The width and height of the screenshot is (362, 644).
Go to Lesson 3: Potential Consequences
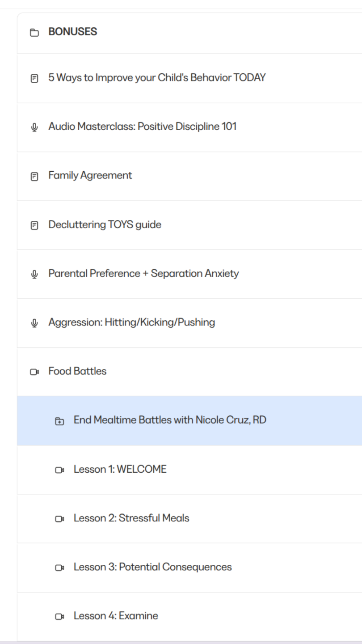[x=152, y=567]
